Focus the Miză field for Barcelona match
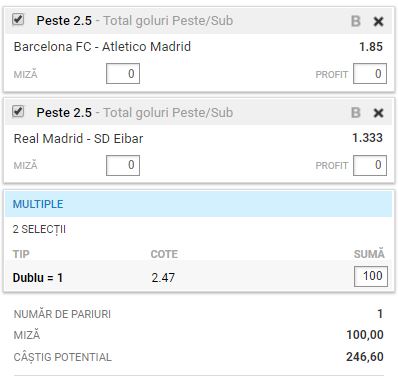Viewport: 398px width, 377px height. tap(123, 74)
